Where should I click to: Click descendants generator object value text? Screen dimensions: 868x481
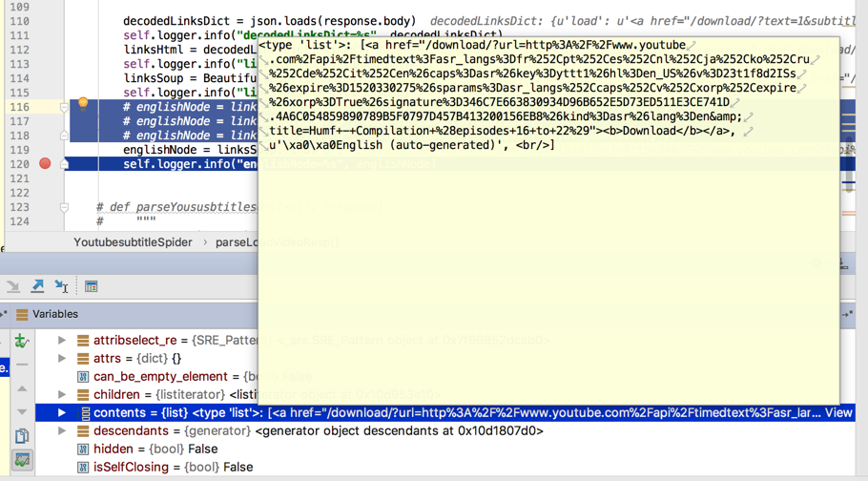coord(399,431)
